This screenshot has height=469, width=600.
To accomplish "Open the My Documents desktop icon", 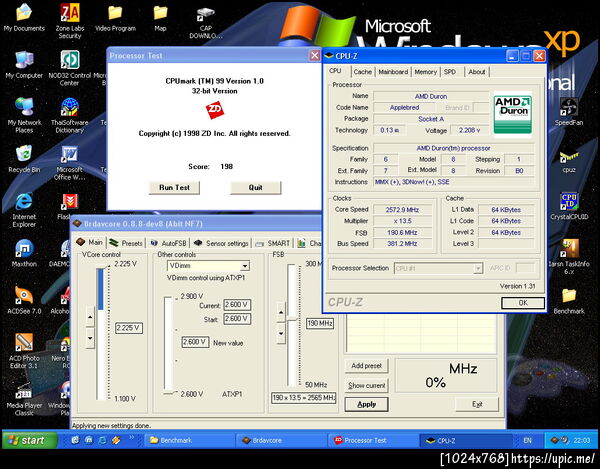I will click(x=24, y=17).
